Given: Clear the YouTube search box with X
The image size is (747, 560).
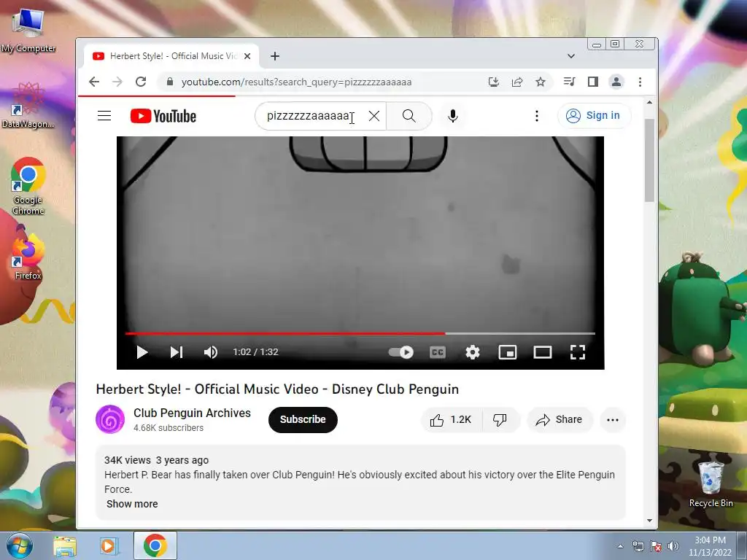Looking at the screenshot, I should click(x=374, y=116).
